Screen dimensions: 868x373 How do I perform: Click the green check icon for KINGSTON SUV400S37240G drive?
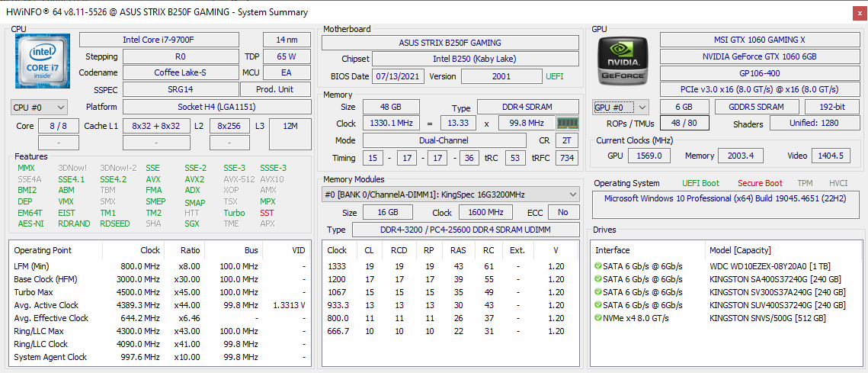pyautogui.click(x=598, y=305)
